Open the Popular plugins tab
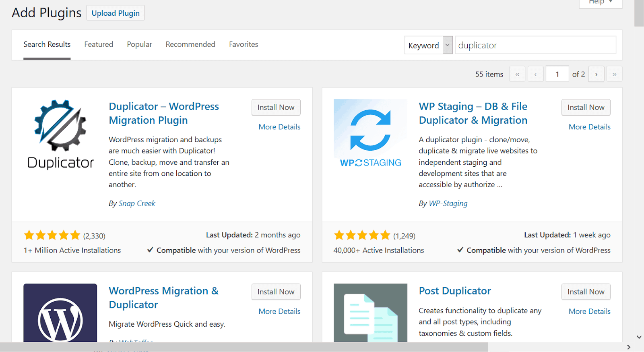This screenshot has height=352, width=644. click(139, 44)
